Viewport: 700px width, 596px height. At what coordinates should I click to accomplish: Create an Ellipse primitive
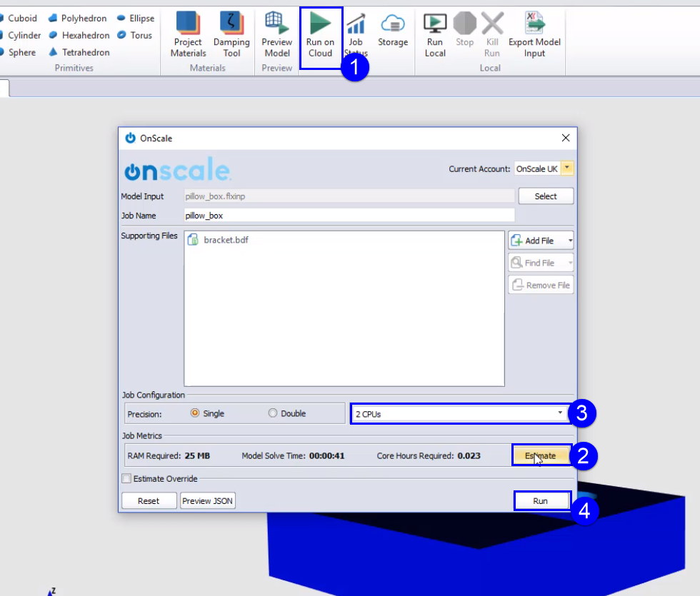coord(136,19)
